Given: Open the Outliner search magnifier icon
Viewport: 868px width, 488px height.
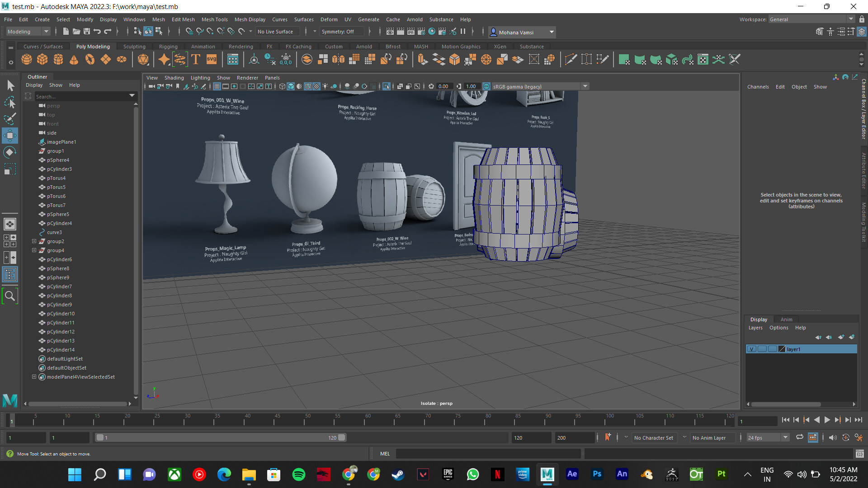Looking at the screenshot, I should [10, 296].
